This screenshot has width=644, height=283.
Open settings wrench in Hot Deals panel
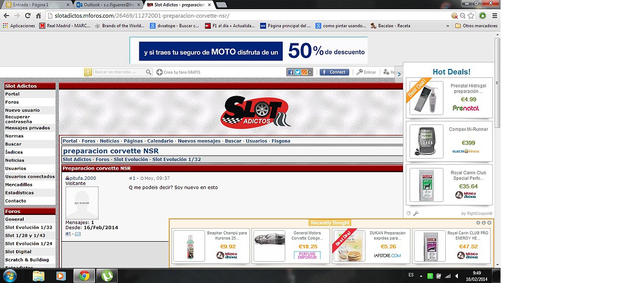pyautogui.click(x=416, y=214)
